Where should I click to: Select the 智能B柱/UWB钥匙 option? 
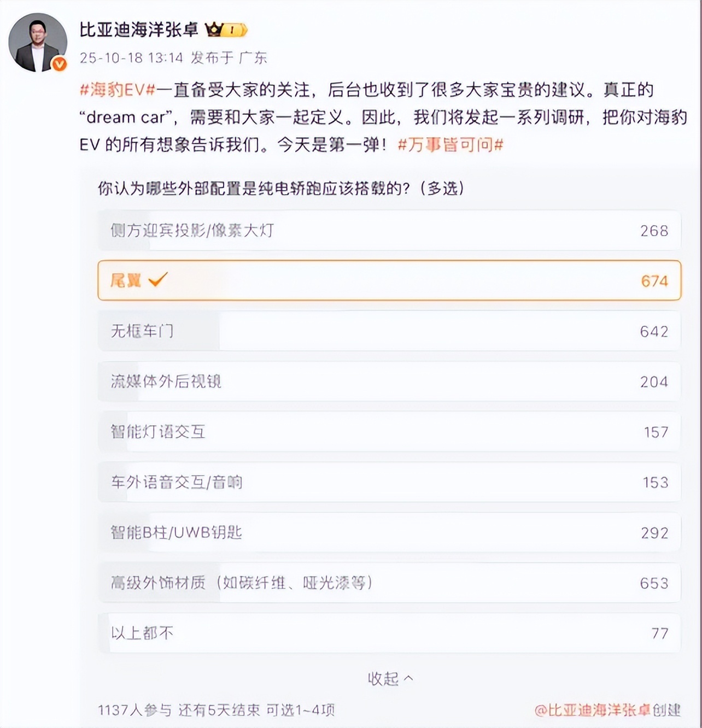(x=389, y=532)
